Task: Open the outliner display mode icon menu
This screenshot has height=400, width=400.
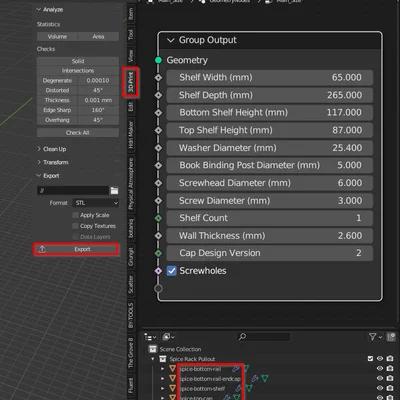Action: coord(168,337)
